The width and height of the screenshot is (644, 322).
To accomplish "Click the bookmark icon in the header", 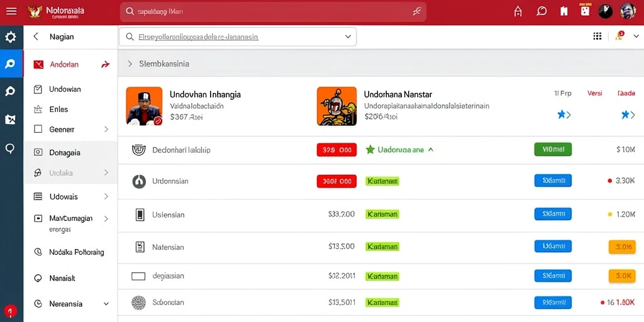I will 564,11.
